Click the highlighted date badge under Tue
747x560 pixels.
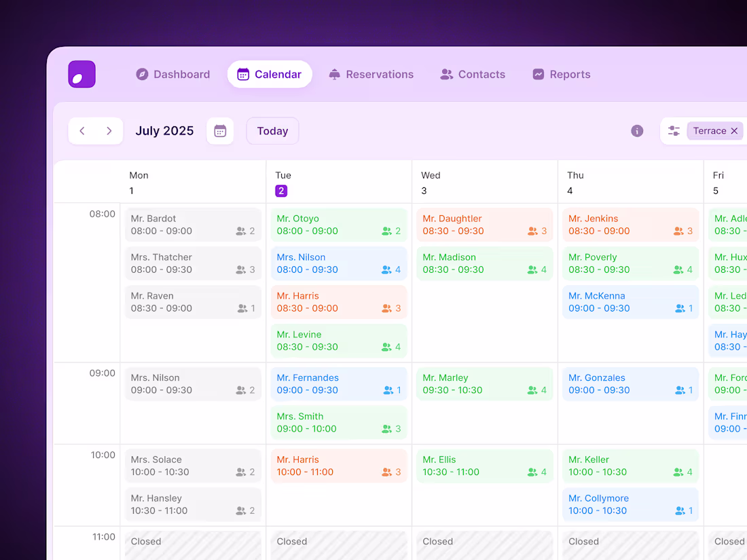pos(281,191)
